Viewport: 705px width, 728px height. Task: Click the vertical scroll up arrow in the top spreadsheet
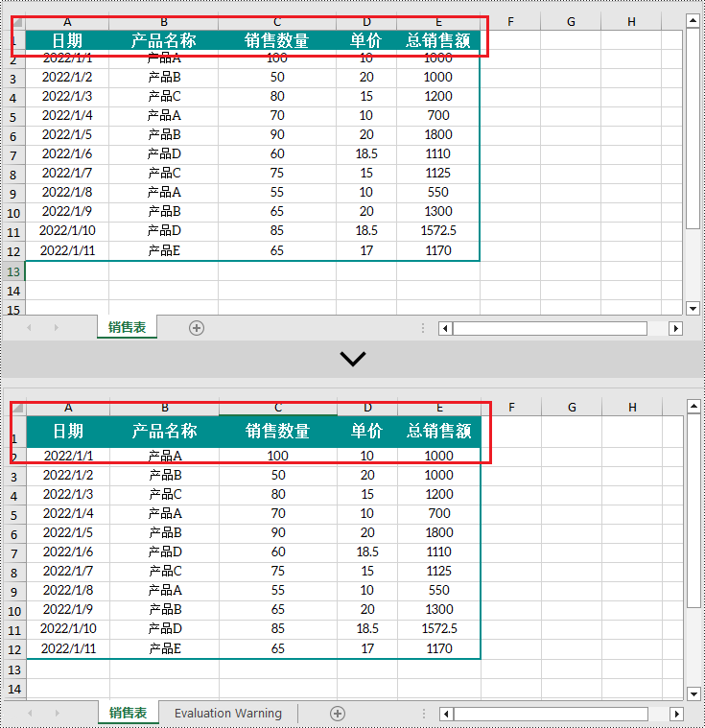[x=693, y=20]
